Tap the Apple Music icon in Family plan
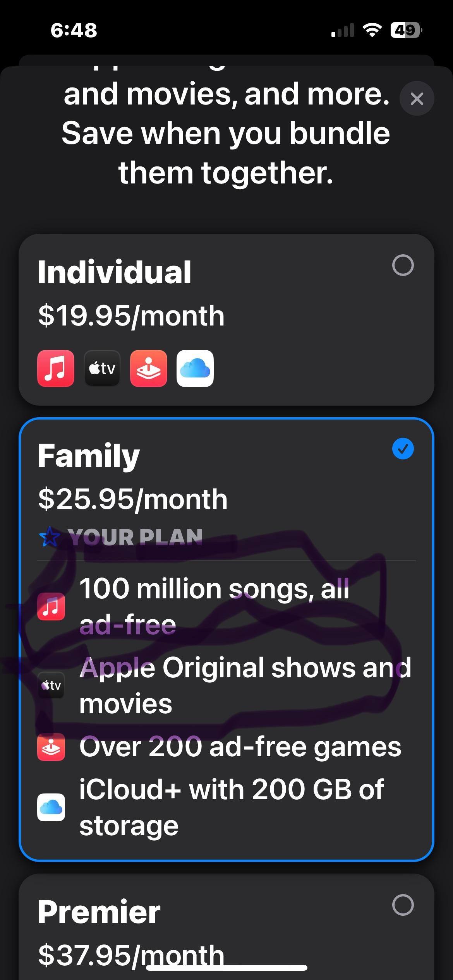The width and height of the screenshot is (453, 980). pyautogui.click(x=51, y=606)
